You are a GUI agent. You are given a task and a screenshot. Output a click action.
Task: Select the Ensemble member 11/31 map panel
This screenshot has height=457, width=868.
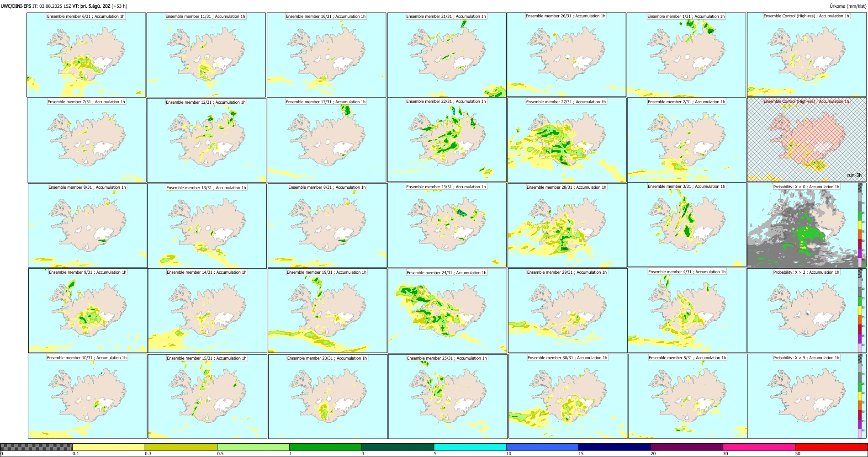pyautogui.click(x=206, y=55)
